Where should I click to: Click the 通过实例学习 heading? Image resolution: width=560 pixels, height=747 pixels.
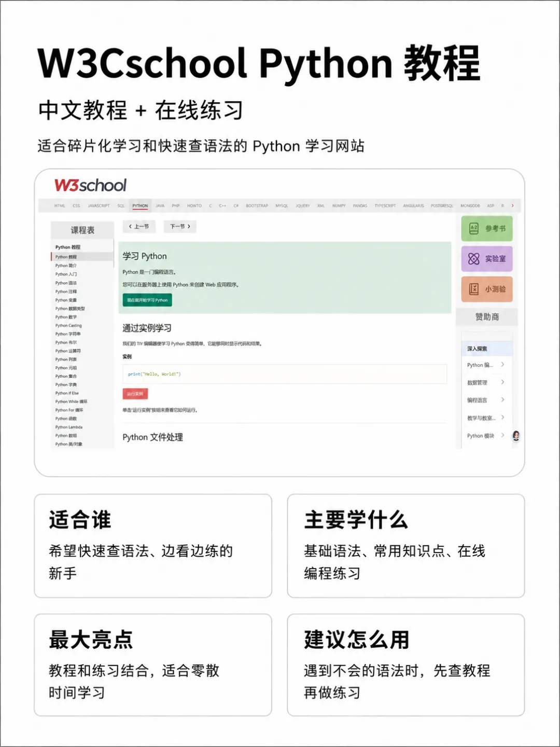pos(147,328)
